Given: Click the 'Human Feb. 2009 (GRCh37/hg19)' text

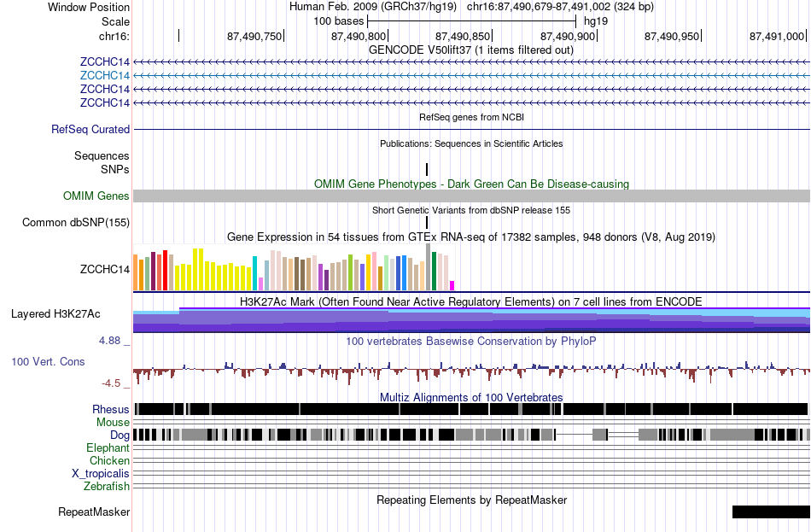Looking at the screenshot, I should [x=373, y=7].
